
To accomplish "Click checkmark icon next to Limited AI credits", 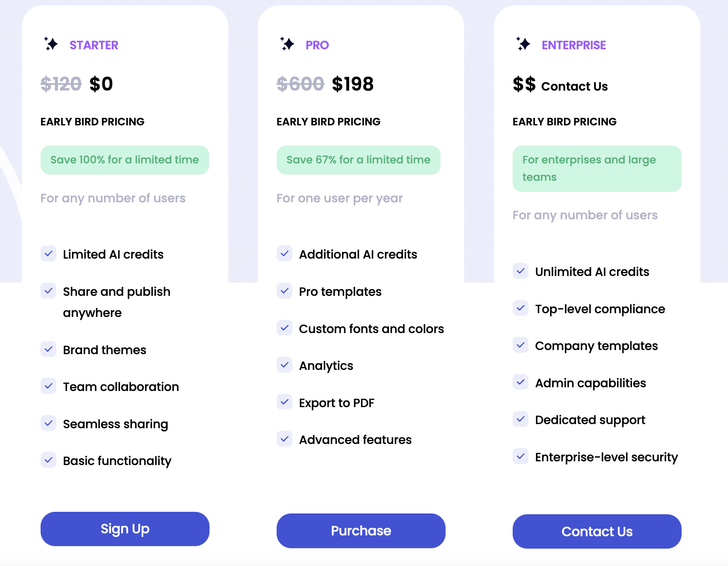I will [48, 254].
